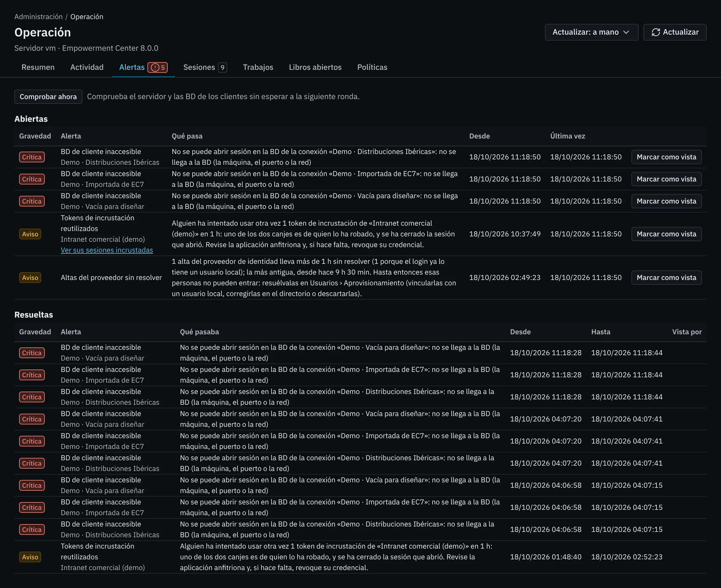Click the 'Resueltas' section heading

33,315
